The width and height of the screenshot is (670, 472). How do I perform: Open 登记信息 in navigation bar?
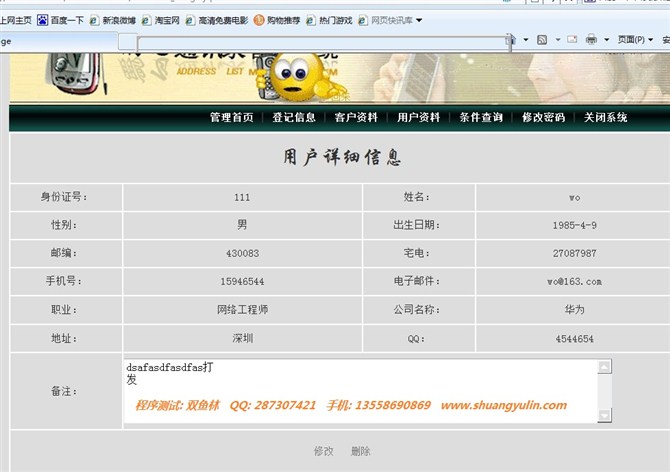294,117
